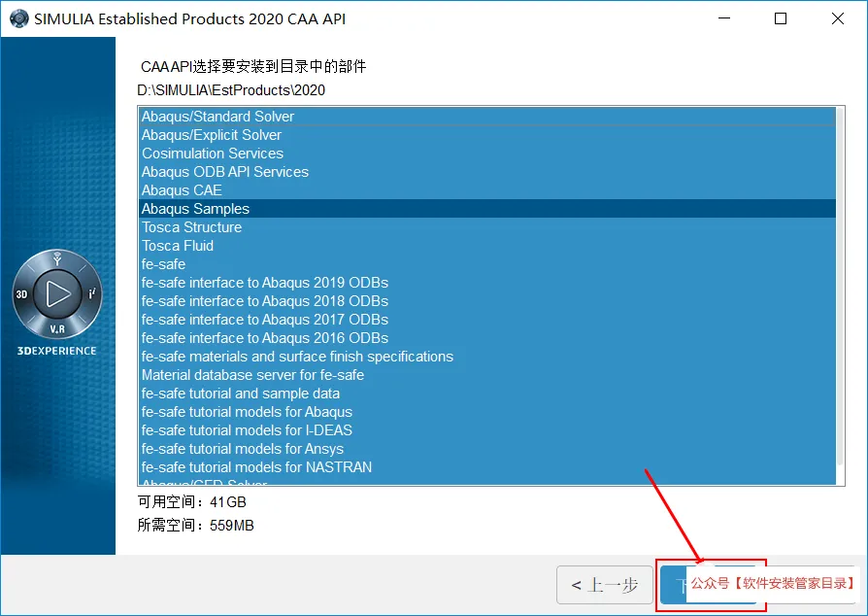Select Material database server for fe-safe
The width and height of the screenshot is (868, 616).
(487, 375)
